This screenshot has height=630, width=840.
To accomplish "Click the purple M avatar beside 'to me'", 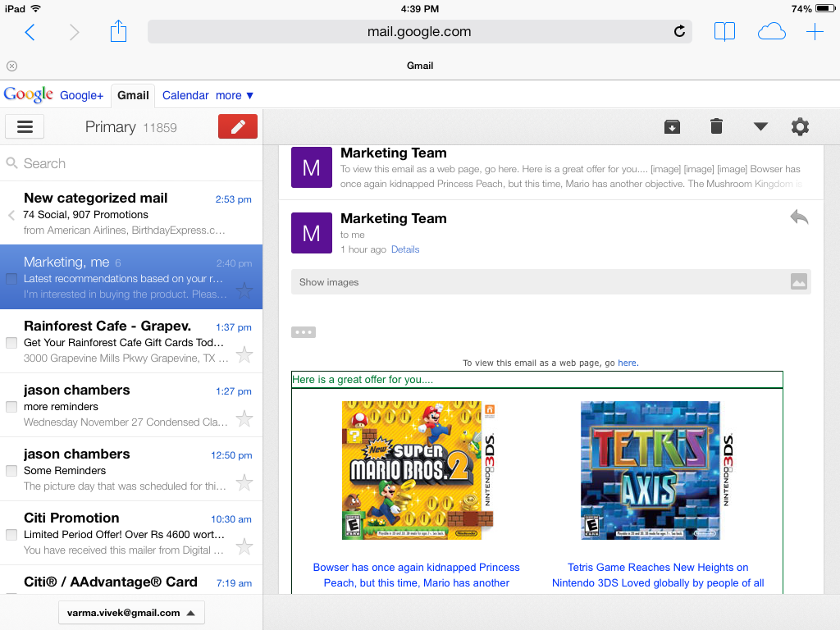I will click(311, 233).
